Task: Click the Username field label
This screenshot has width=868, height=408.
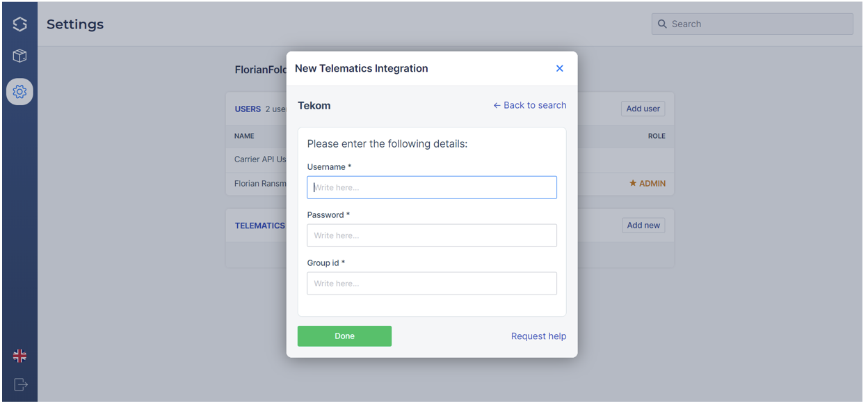Action: (x=329, y=167)
